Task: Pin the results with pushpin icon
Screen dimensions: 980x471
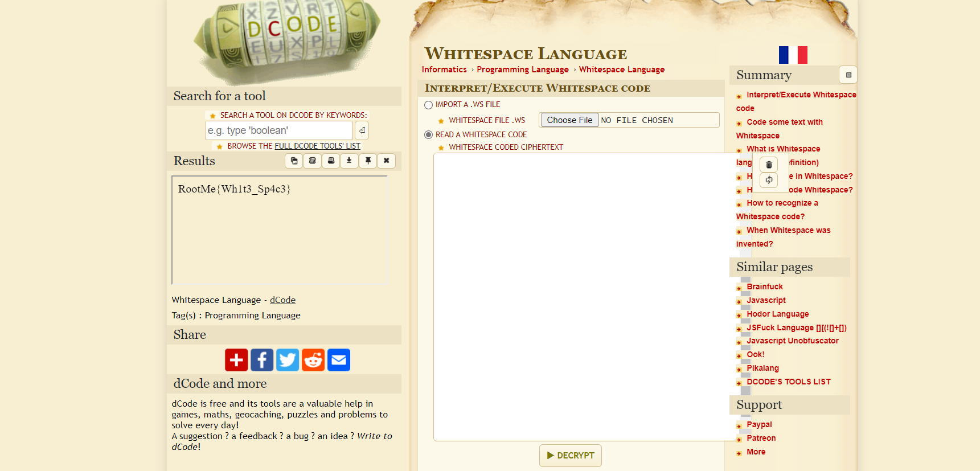Action: pos(368,161)
